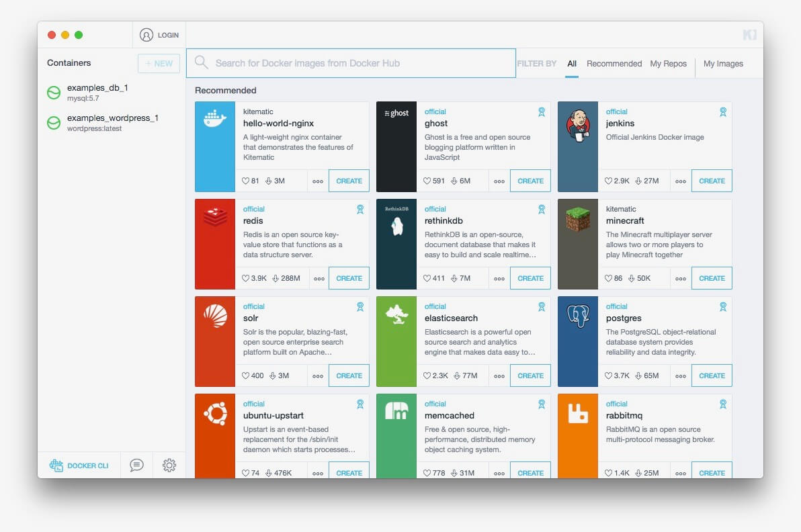Click the + NEW container button
801x532 pixels.
point(159,62)
